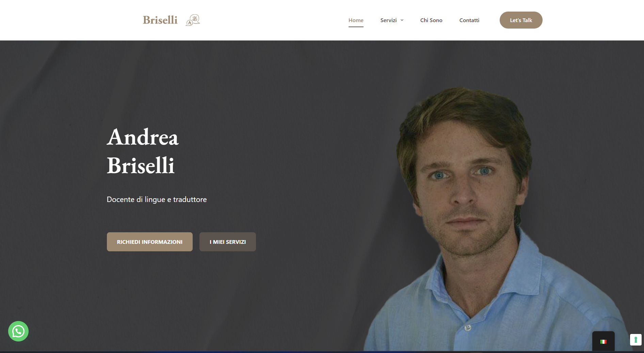Viewport: 644px width, 353px height.
Task: Open WhatsApp chat via green floating icon
Action: (x=18, y=331)
